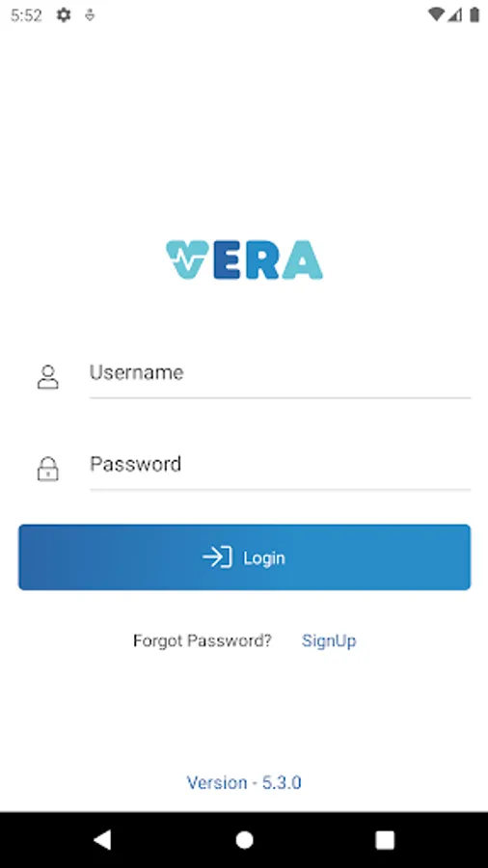Tap the 5:52 clock in status bar

coord(26,15)
